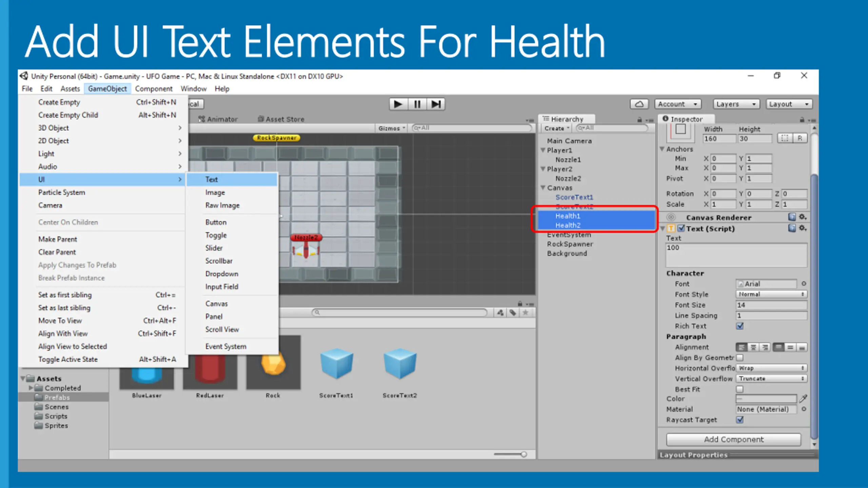The width and height of the screenshot is (868, 488).
Task: Select the Scripts folder in Assets
Action: pos(56,416)
